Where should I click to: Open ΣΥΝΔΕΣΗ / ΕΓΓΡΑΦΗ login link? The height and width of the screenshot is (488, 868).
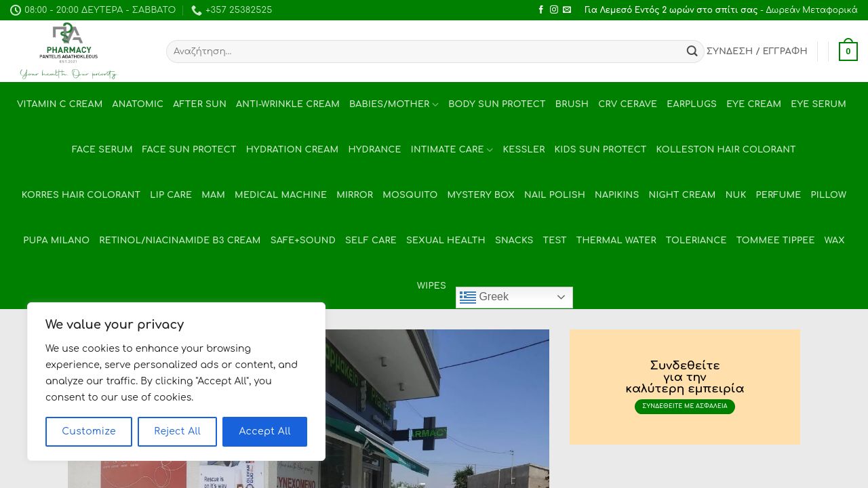pyautogui.click(x=757, y=52)
